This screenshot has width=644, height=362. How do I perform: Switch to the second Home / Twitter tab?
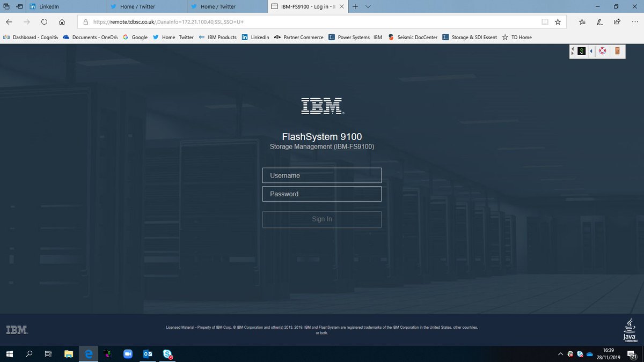tap(227, 7)
